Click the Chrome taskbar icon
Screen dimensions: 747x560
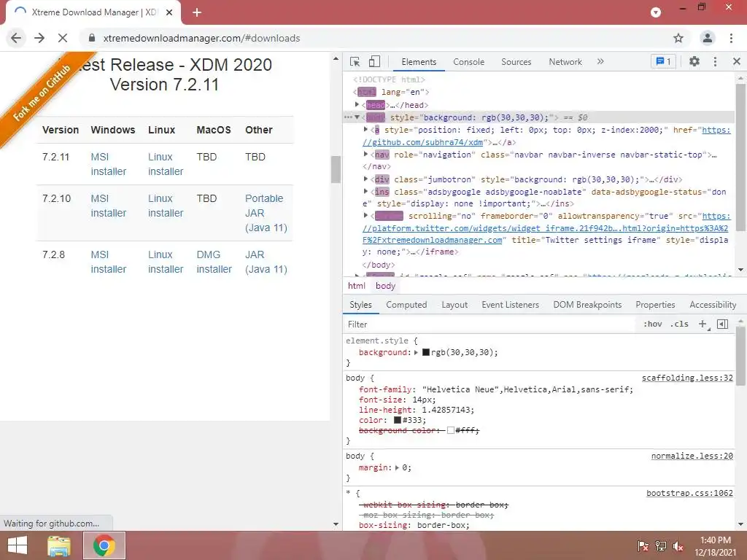[104, 545]
